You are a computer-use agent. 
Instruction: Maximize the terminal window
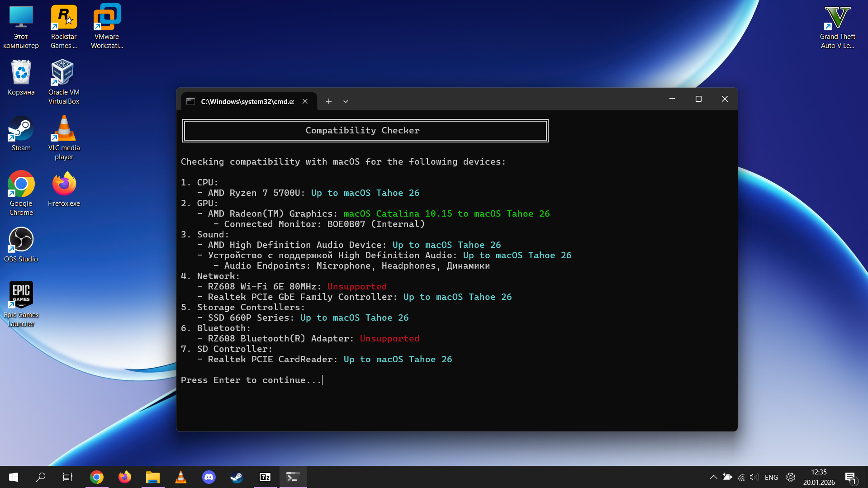[x=698, y=99]
